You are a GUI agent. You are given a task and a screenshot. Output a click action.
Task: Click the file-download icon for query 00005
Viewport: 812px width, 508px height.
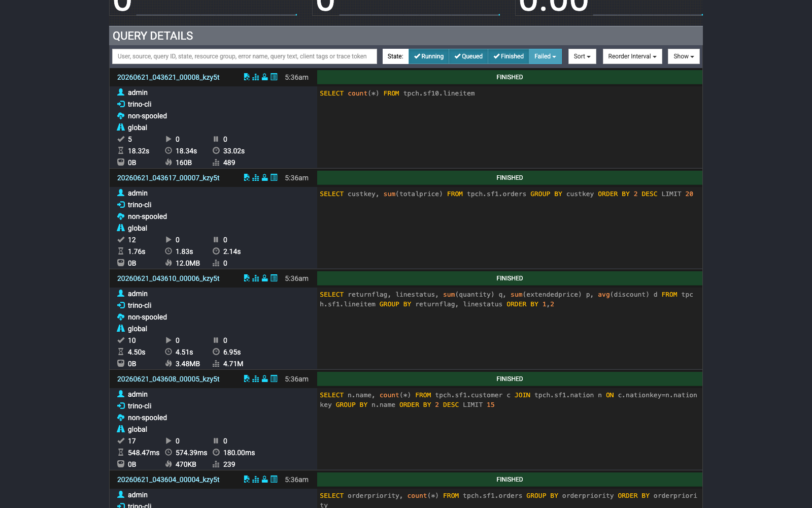247,379
